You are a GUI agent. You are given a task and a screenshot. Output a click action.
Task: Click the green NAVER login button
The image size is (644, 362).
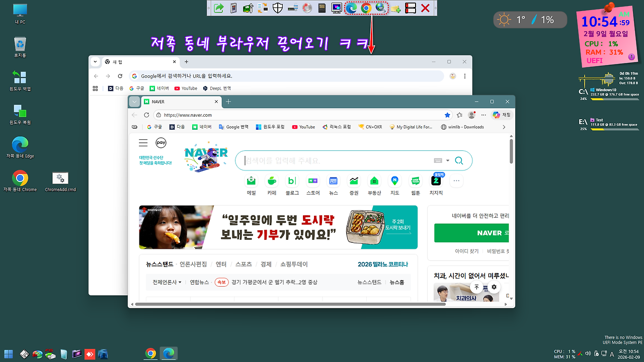click(471, 233)
